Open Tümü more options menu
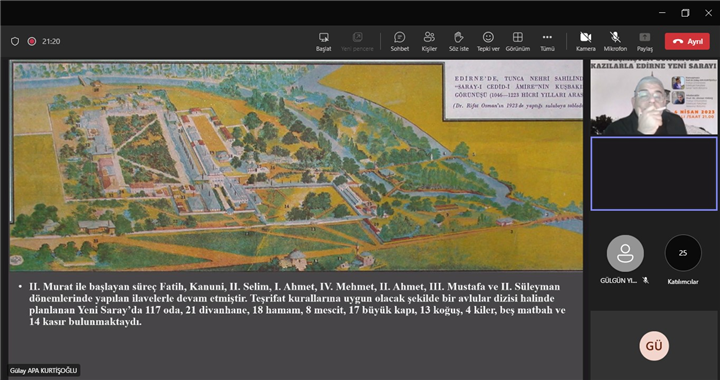 [547, 41]
